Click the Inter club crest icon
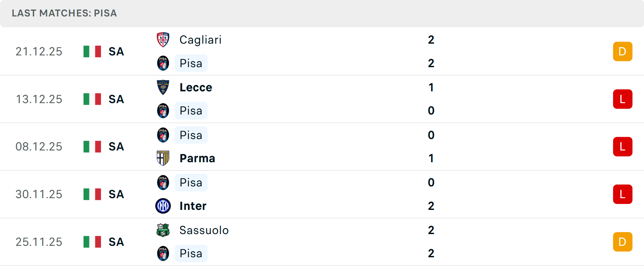Image resolution: width=644 pixels, height=266 pixels. point(163,206)
